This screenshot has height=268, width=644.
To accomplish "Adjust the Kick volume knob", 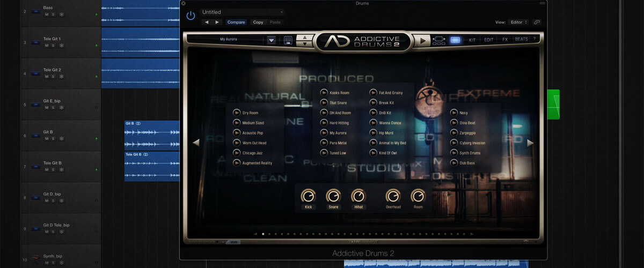I will [x=308, y=196].
